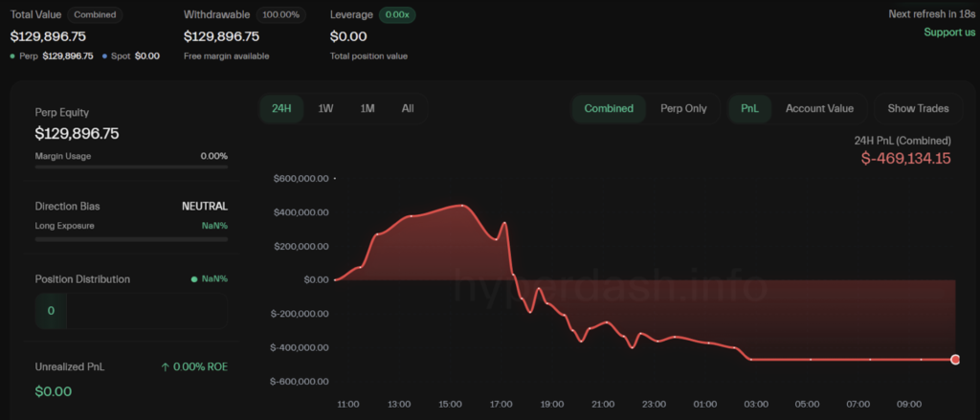Toggle Perp Only chart view
Viewport: 980px width, 420px height.
click(683, 108)
